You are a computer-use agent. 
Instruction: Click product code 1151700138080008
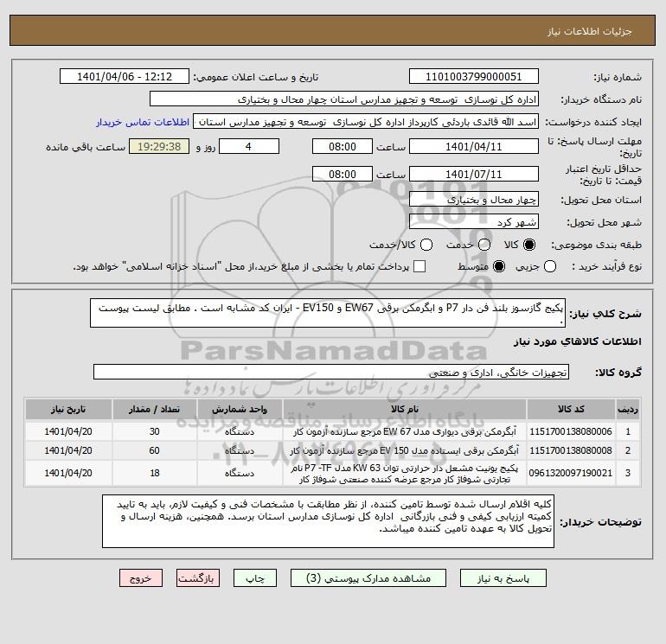[571, 450]
